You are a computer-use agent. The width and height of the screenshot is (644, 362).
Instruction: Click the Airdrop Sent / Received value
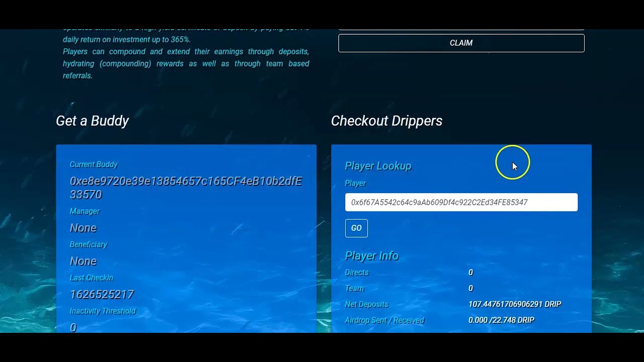pyautogui.click(x=501, y=320)
